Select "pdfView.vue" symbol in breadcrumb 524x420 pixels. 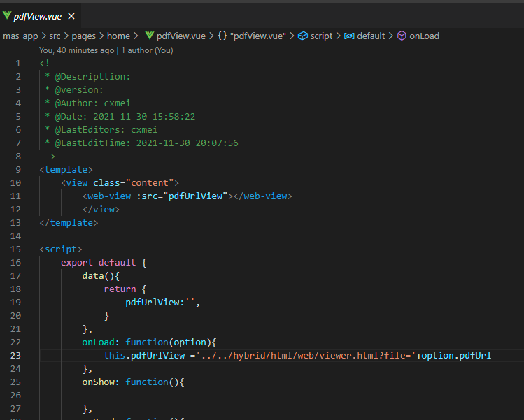coord(257,36)
